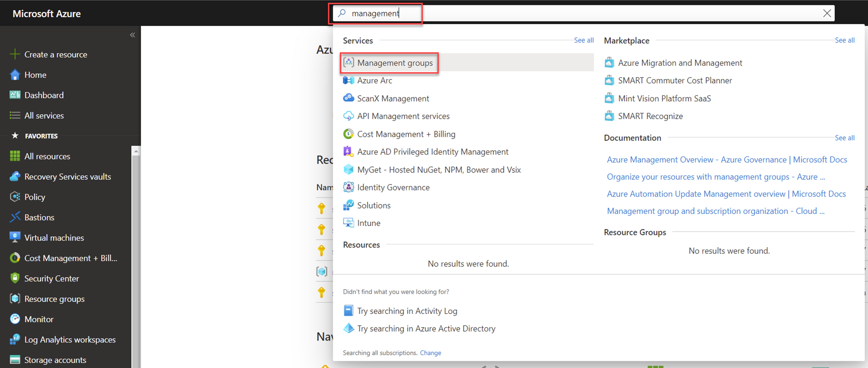
Task: Select the Management groups service icon
Action: coord(349,62)
